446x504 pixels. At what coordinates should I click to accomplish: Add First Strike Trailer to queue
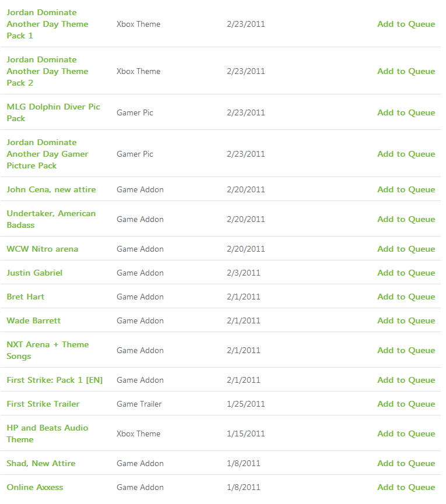(x=406, y=404)
